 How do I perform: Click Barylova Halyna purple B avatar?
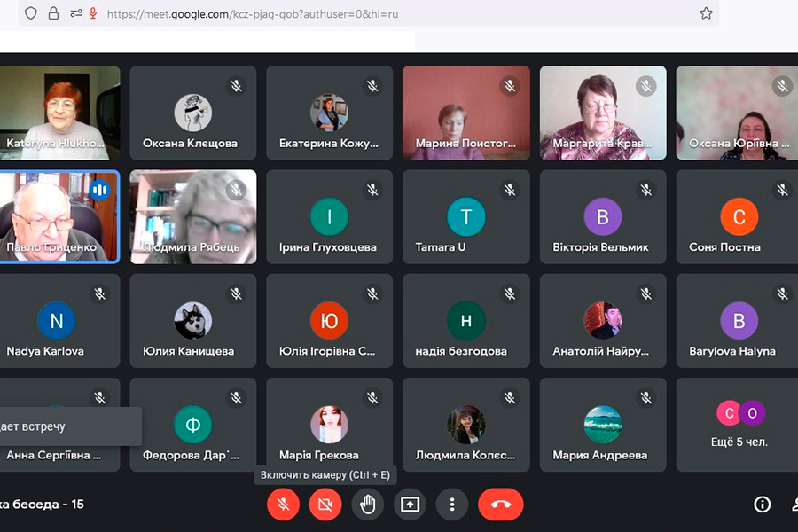coord(739,320)
